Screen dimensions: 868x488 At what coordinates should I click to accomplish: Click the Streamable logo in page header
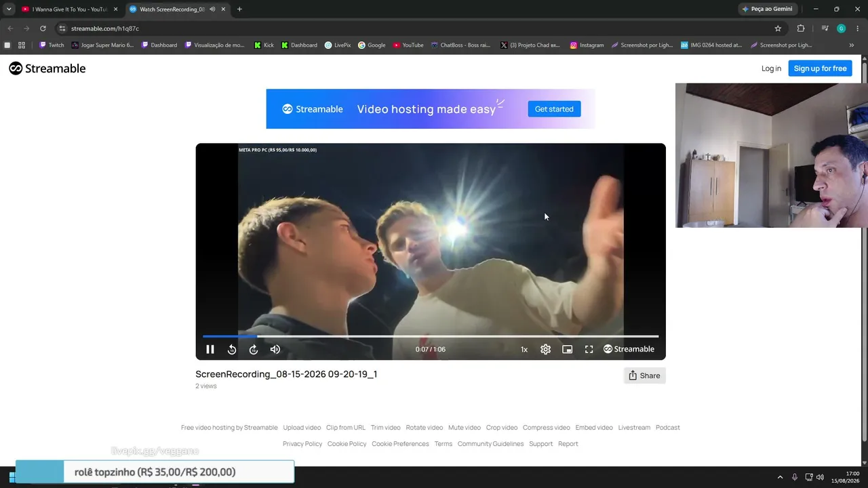pos(47,68)
